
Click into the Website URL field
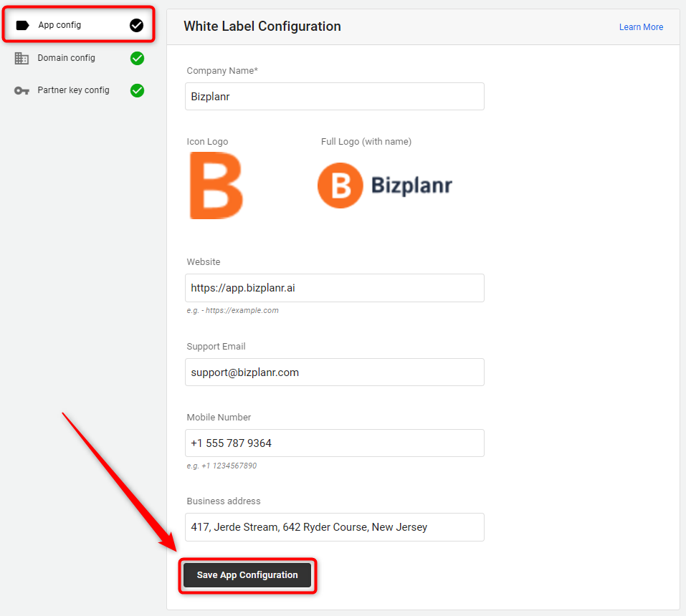335,288
